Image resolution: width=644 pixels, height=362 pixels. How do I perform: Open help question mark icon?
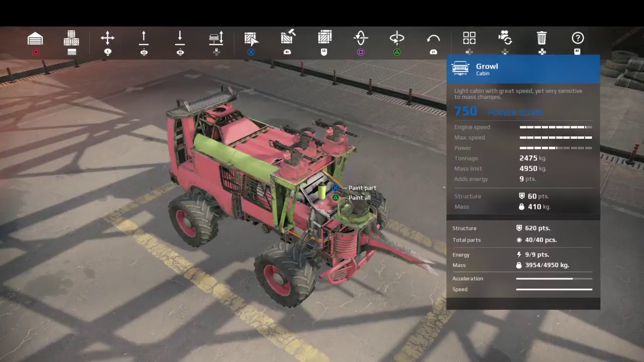click(578, 38)
